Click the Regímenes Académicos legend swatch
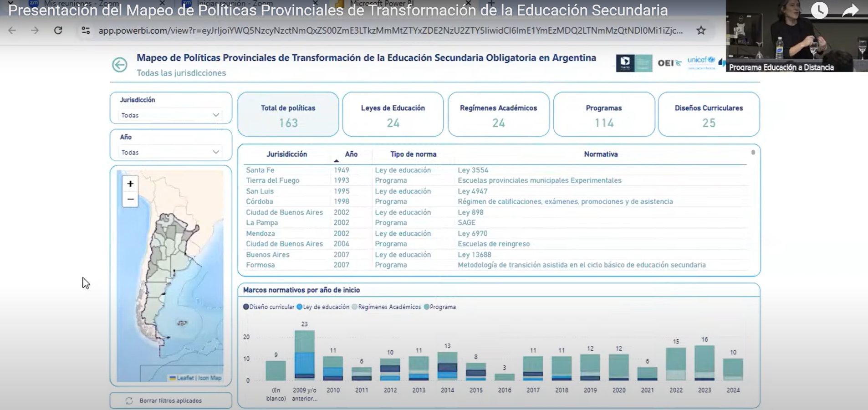 [x=355, y=307]
